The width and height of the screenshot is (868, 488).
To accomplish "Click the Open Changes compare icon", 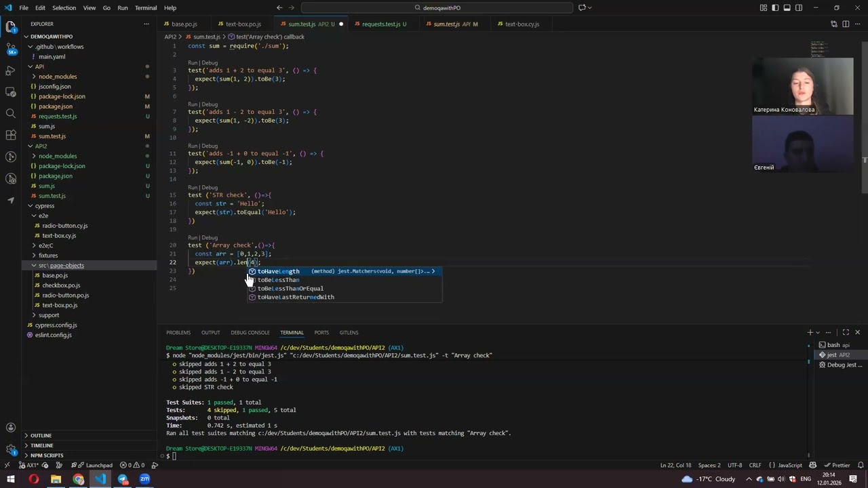I will tap(834, 24).
